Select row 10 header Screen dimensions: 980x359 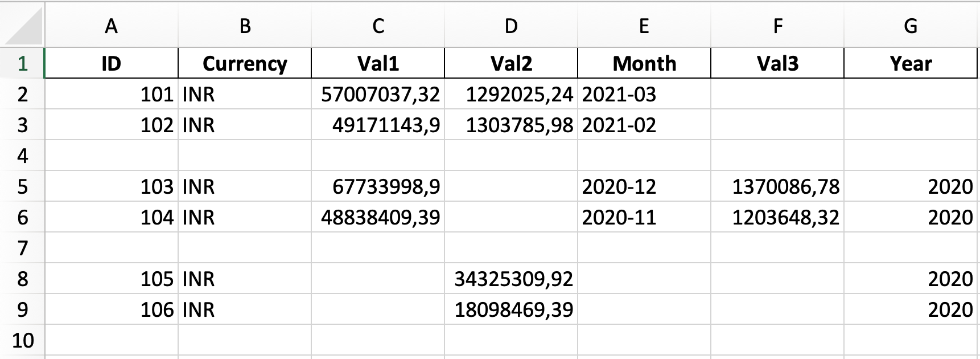[x=22, y=340]
